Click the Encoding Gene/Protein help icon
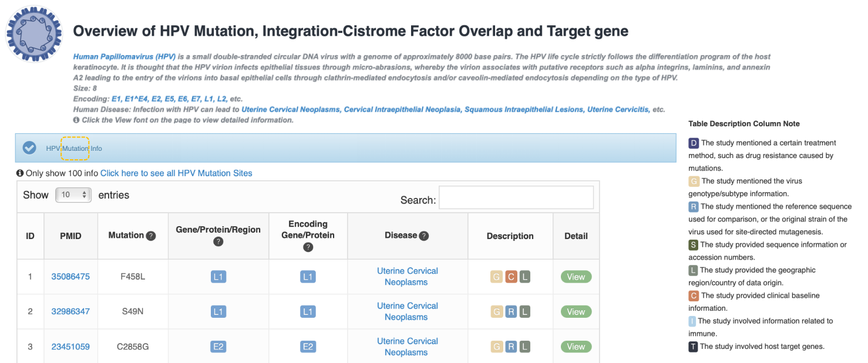 click(x=308, y=247)
